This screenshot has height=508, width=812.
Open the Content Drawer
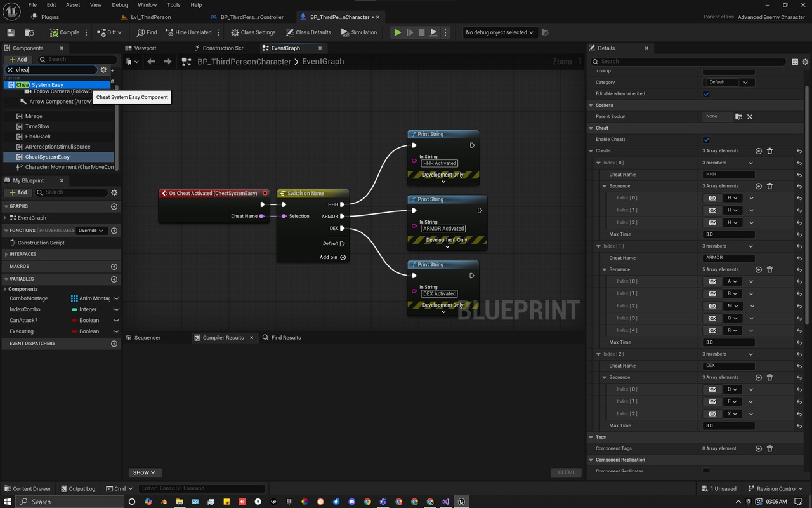point(27,488)
